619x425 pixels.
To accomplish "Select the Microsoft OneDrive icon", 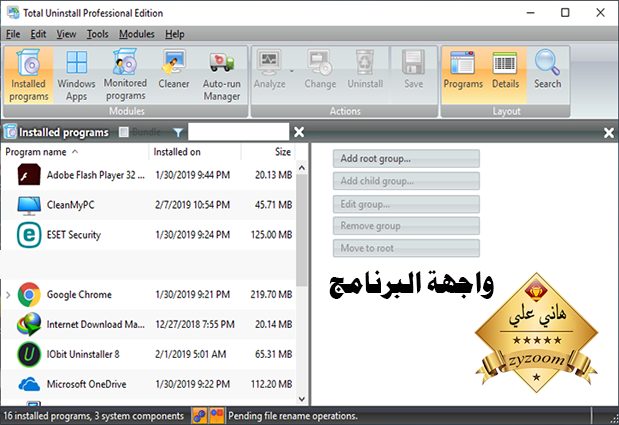I will 29,384.
